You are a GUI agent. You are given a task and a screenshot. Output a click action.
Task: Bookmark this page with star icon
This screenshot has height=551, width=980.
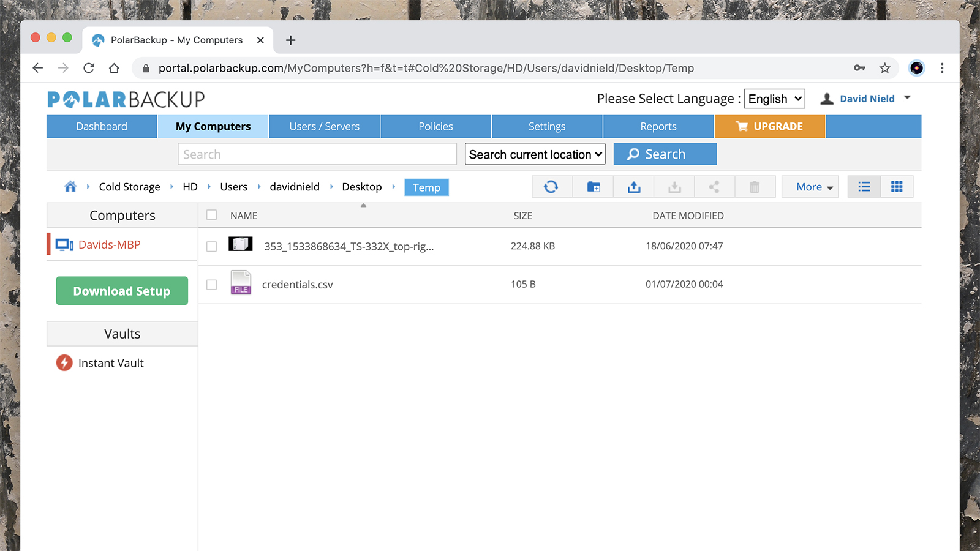(885, 68)
